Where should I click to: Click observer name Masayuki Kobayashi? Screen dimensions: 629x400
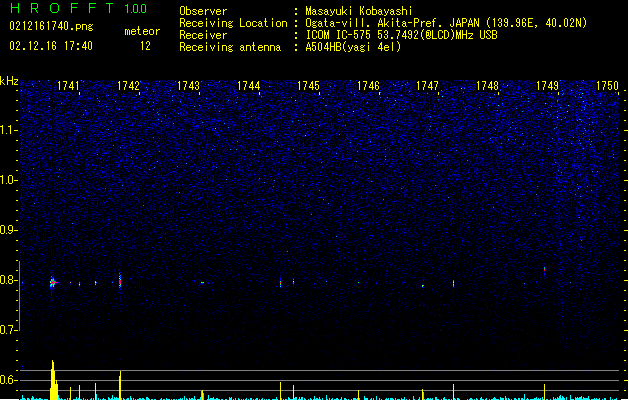point(359,11)
